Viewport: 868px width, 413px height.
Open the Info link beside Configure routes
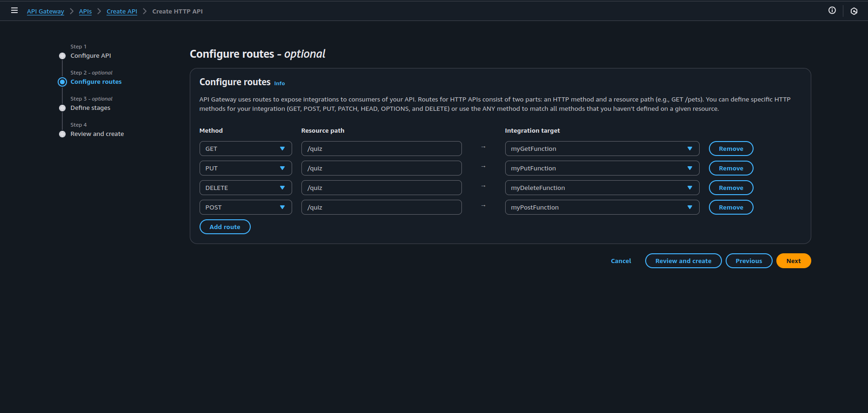tap(279, 83)
